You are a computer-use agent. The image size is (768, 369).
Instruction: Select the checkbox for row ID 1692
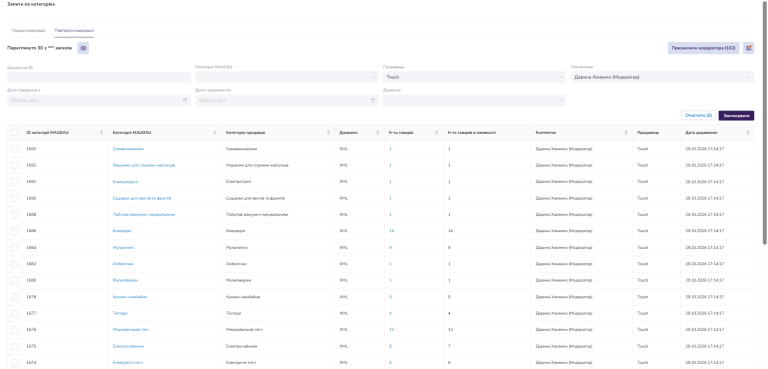pos(15,165)
